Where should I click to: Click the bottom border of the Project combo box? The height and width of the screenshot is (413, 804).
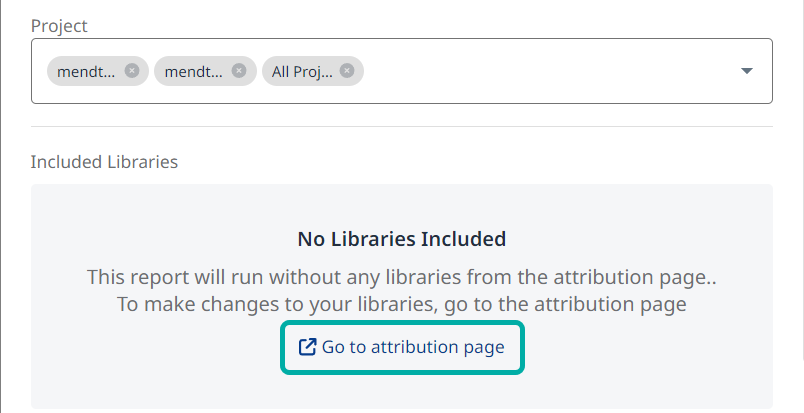tap(402, 103)
